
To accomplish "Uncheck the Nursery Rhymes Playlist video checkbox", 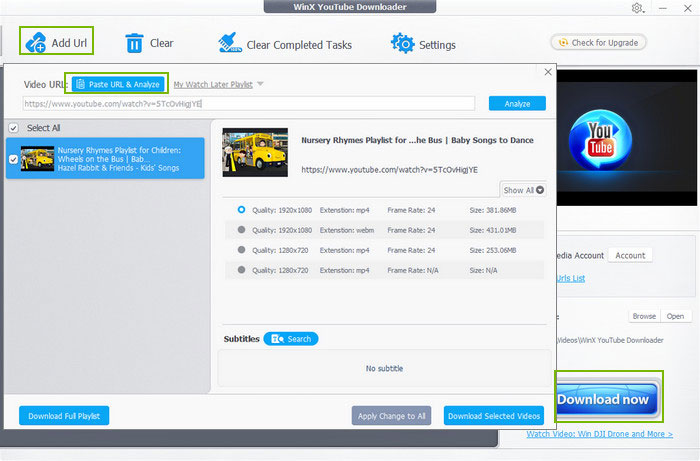I will click(13, 158).
